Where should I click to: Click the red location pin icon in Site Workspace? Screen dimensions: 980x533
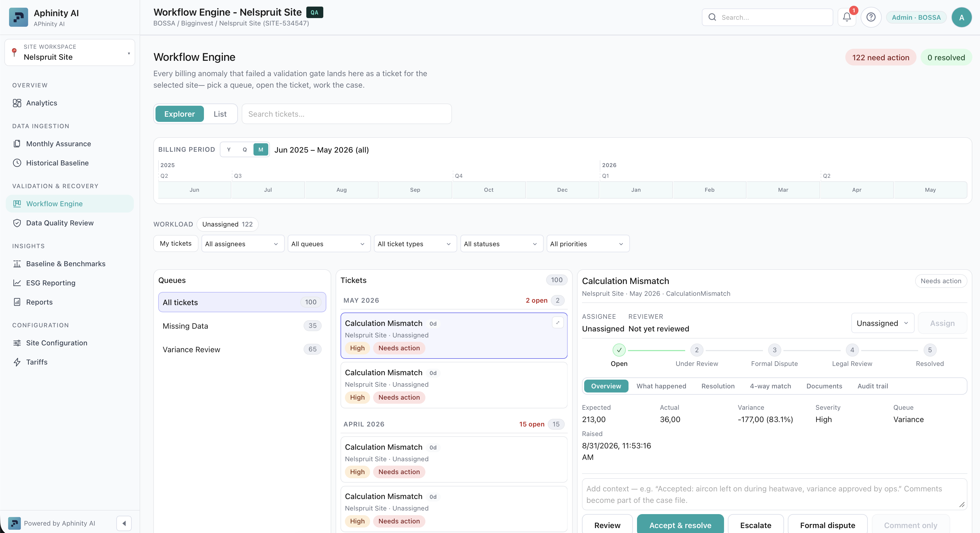[x=14, y=52]
